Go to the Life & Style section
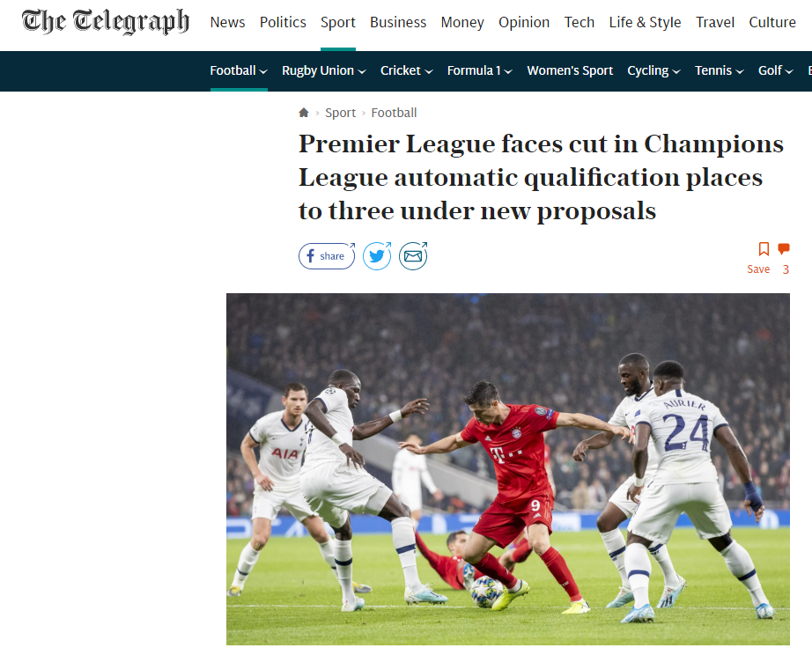 click(x=645, y=22)
